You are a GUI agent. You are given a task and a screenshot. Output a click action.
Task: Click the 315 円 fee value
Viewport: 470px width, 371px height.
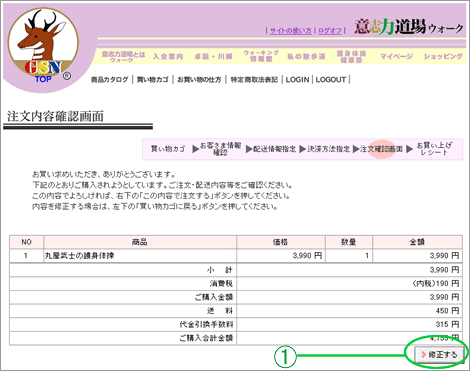(x=447, y=324)
